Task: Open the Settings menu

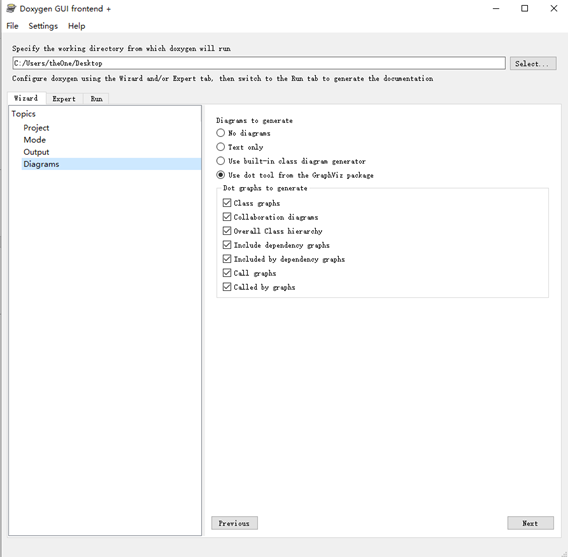Action: point(43,26)
